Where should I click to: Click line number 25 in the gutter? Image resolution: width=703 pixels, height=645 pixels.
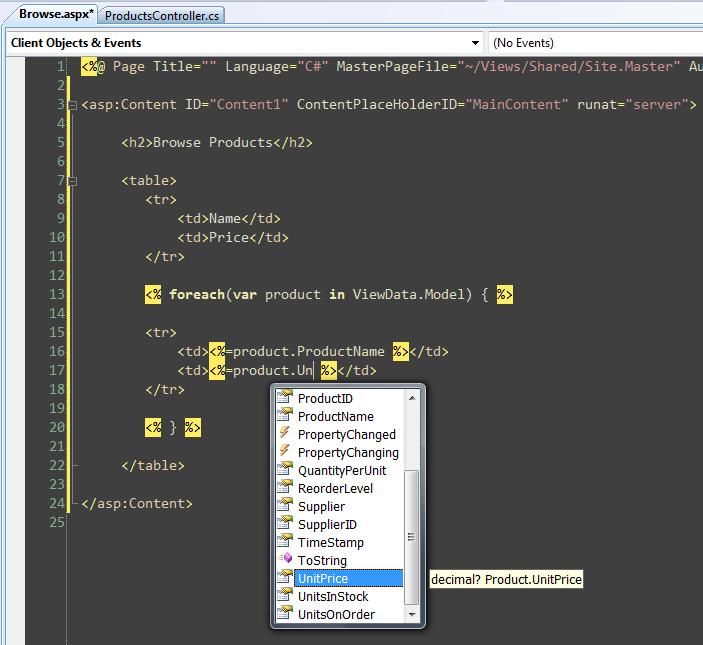[x=57, y=523]
